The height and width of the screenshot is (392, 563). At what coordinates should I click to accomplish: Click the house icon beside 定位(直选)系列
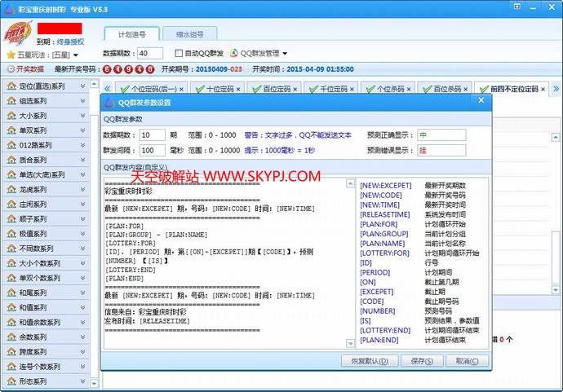click(x=11, y=86)
